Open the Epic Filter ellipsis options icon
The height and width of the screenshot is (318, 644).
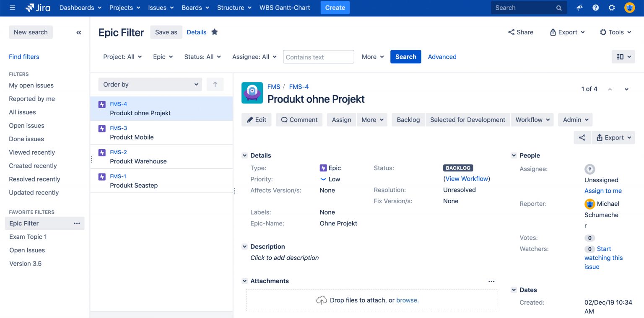tap(77, 223)
